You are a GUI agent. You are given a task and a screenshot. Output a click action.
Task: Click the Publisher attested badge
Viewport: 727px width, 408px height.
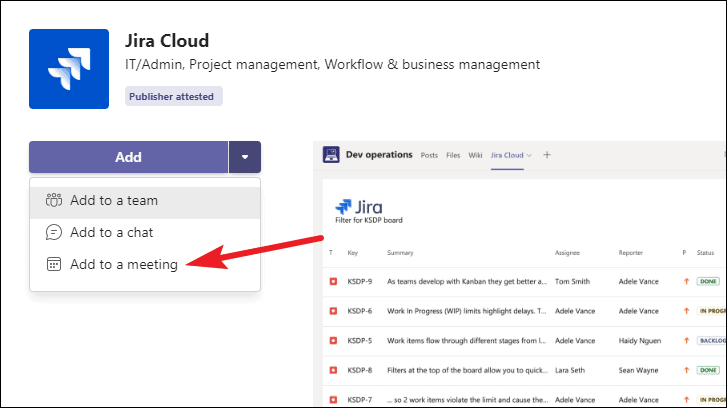(x=173, y=96)
